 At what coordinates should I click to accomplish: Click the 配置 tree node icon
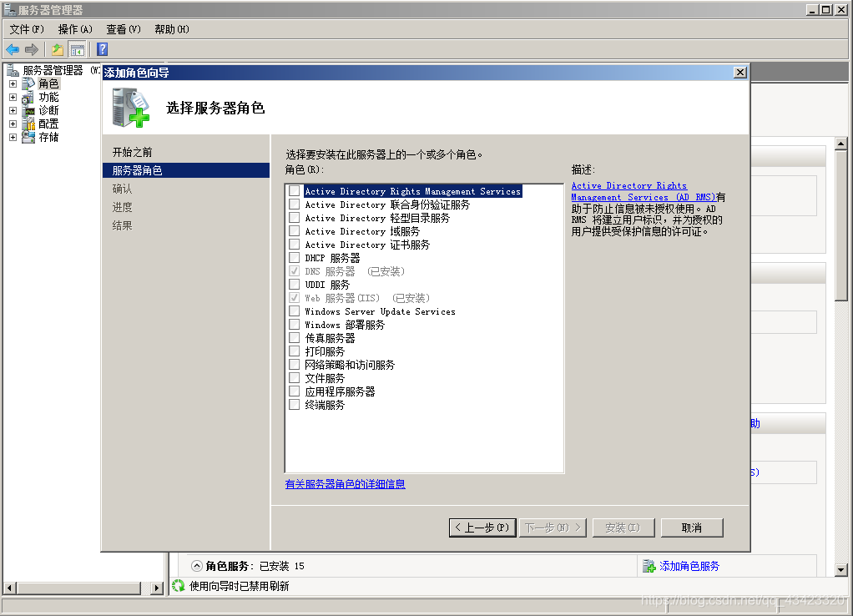click(28, 124)
